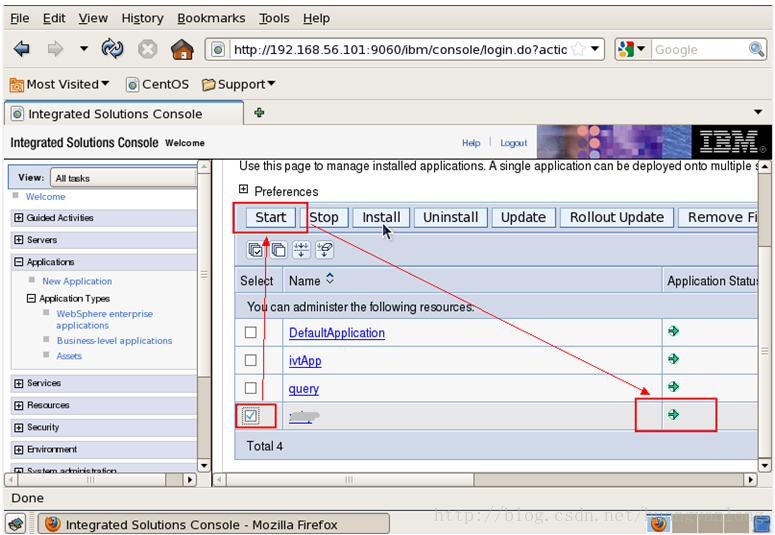The height and width of the screenshot is (535, 775).
Task: Expand the Preferences section
Action: 243,189
